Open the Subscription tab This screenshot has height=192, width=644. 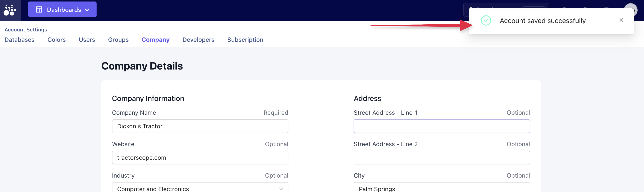coord(245,40)
